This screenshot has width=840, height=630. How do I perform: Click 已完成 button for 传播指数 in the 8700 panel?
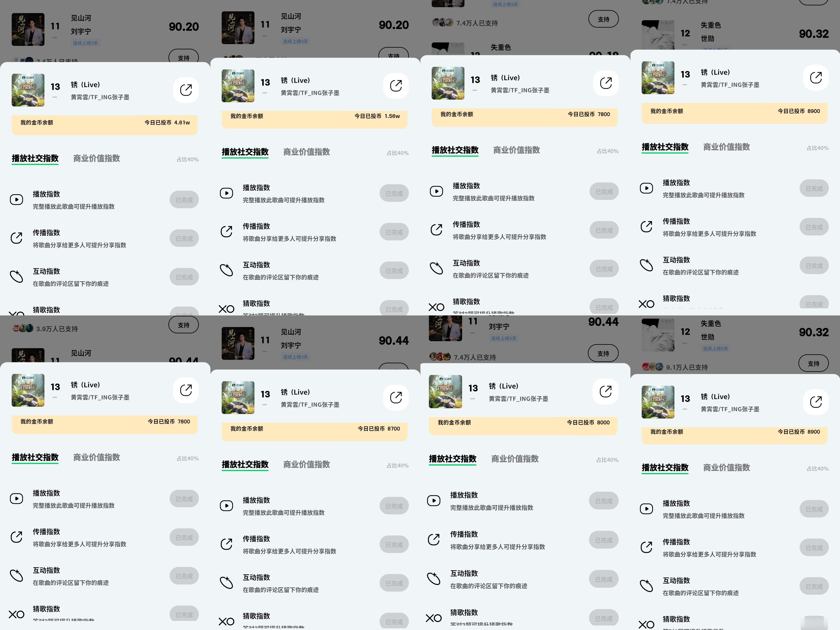tap(394, 545)
